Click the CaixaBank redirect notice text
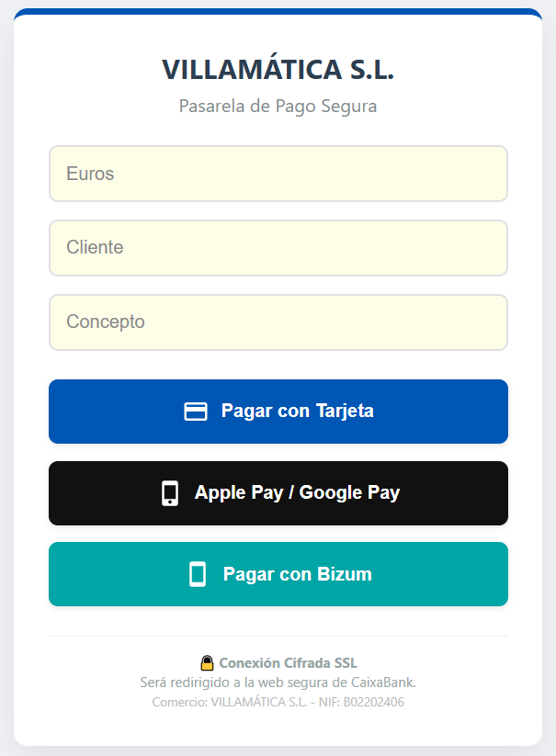 tap(278, 683)
